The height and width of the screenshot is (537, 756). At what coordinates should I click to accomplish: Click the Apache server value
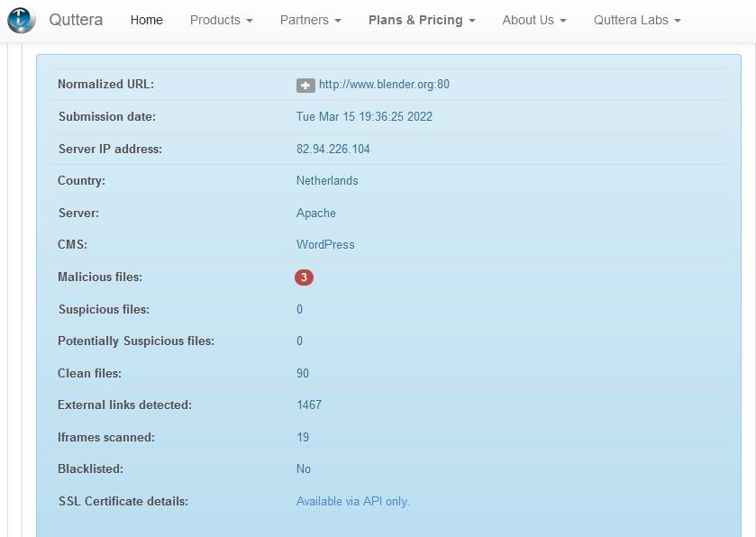click(316, 213)
